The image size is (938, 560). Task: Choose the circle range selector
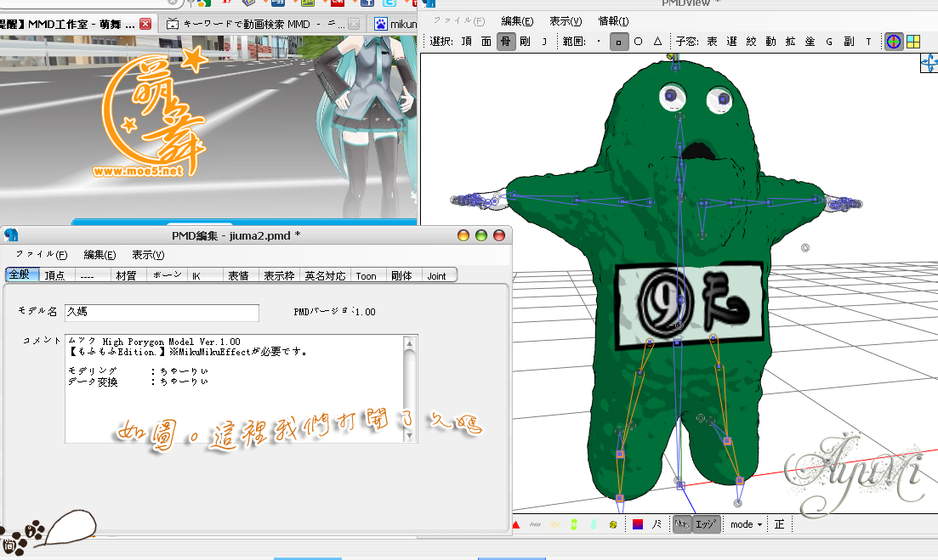639,42
